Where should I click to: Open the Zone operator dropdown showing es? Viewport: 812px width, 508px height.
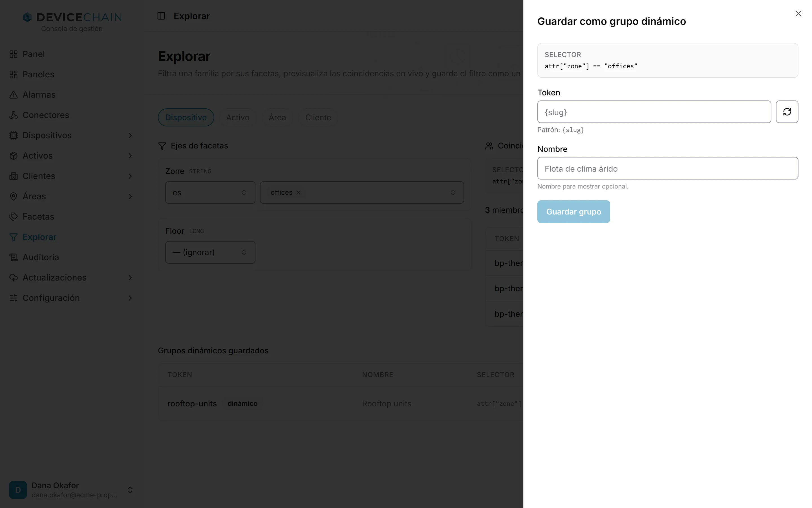tap(210, 192)
